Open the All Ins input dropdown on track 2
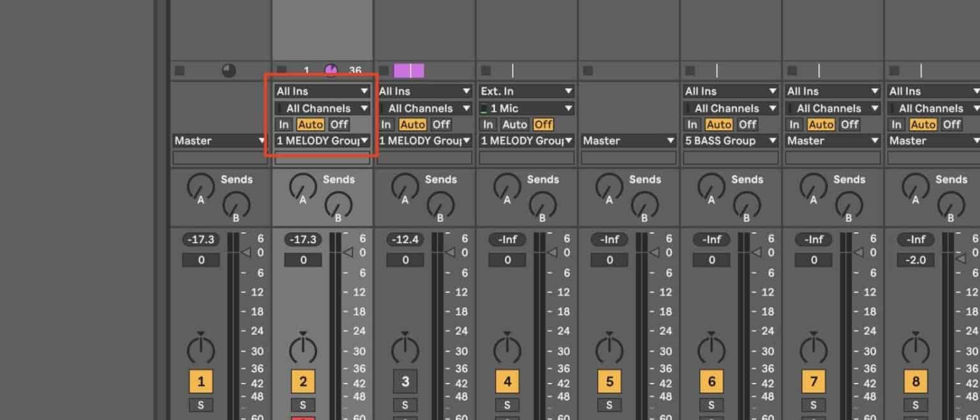Image resolution: width=980 pixels, height=420 pixels. coord(322,91)
